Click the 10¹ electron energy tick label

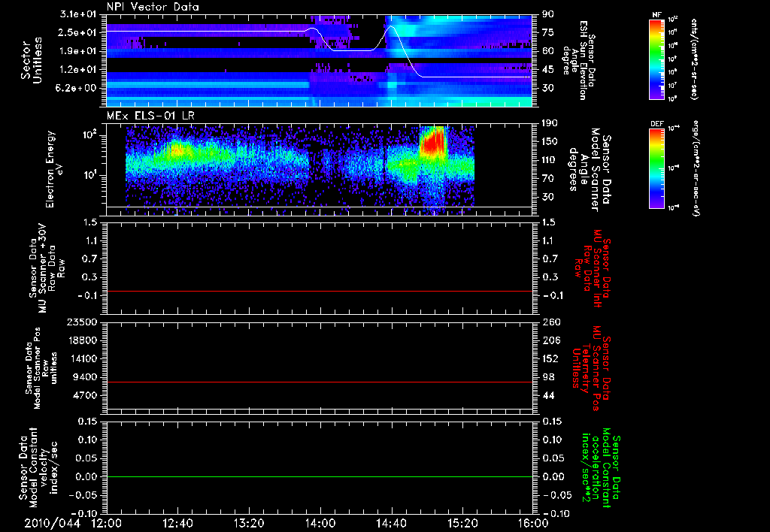(x=90, y=175)
